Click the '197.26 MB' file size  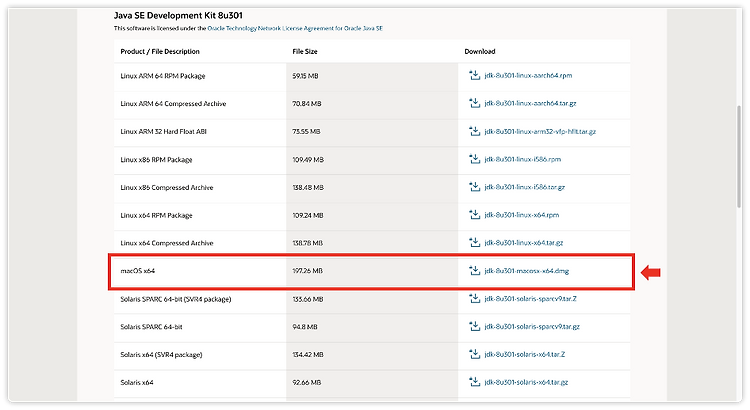coord(308,271)
